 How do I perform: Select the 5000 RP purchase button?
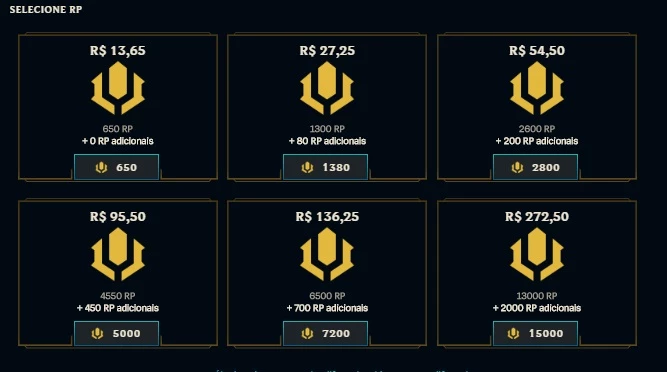point(117,333)
